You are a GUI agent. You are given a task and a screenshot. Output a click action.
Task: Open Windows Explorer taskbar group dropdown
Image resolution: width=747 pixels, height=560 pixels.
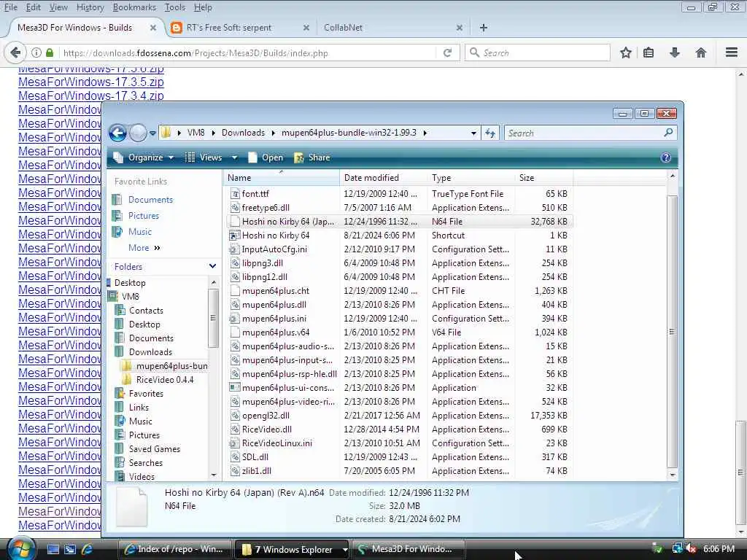pos(344,550)
